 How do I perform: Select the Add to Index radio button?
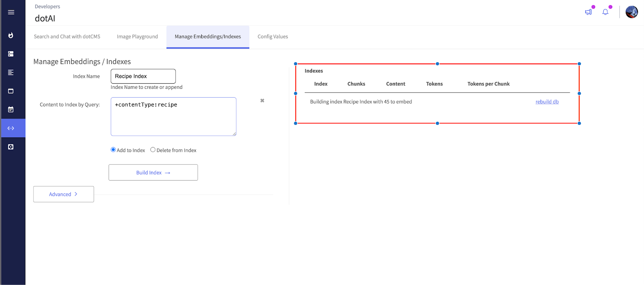113,150
